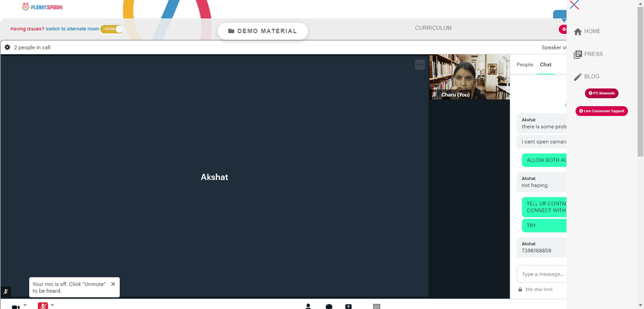Image resolution: width=644 pixels, height=309 pixels.
Task: Select PRESS in the side menu
Action: pyautogui.click(x=594, y=54)
